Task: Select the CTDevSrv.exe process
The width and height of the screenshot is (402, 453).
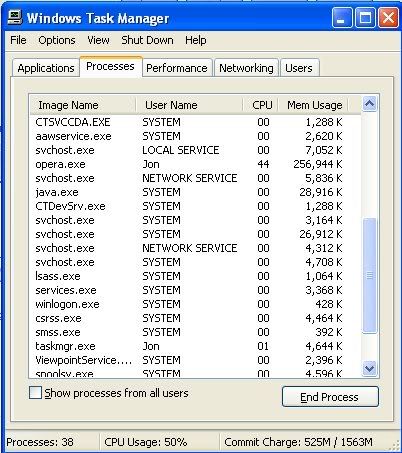Action: pyautogui.click(x=195, y=206)
